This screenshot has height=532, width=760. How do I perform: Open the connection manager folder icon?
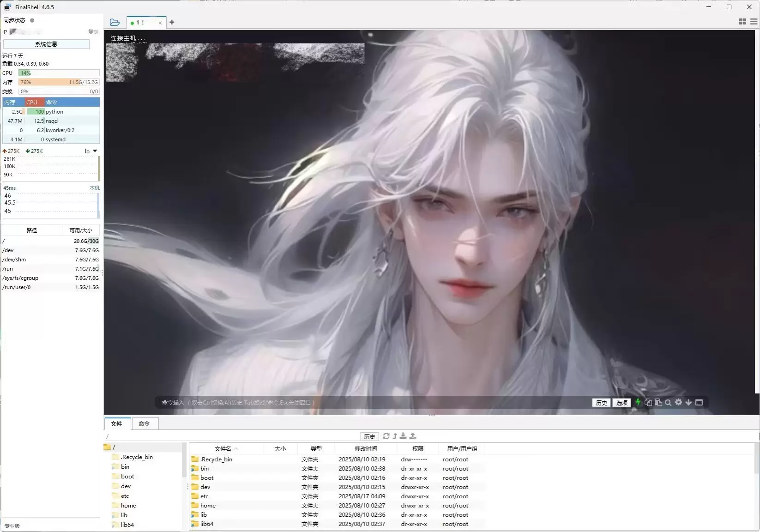tap(115, 22)
